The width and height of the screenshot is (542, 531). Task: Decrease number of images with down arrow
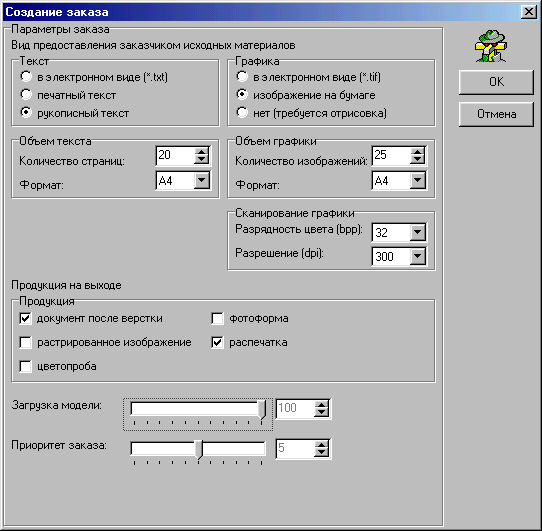[417, 159]
